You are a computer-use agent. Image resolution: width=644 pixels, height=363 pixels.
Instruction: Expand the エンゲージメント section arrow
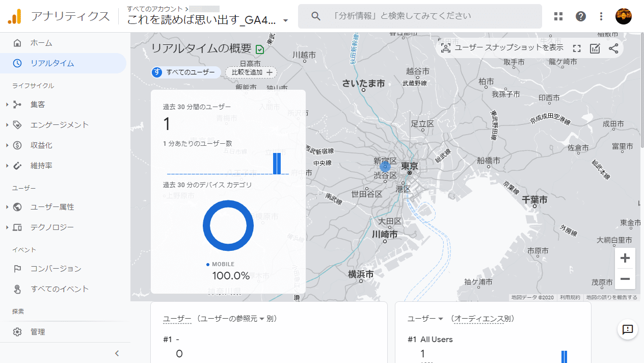tap(7, 125)
